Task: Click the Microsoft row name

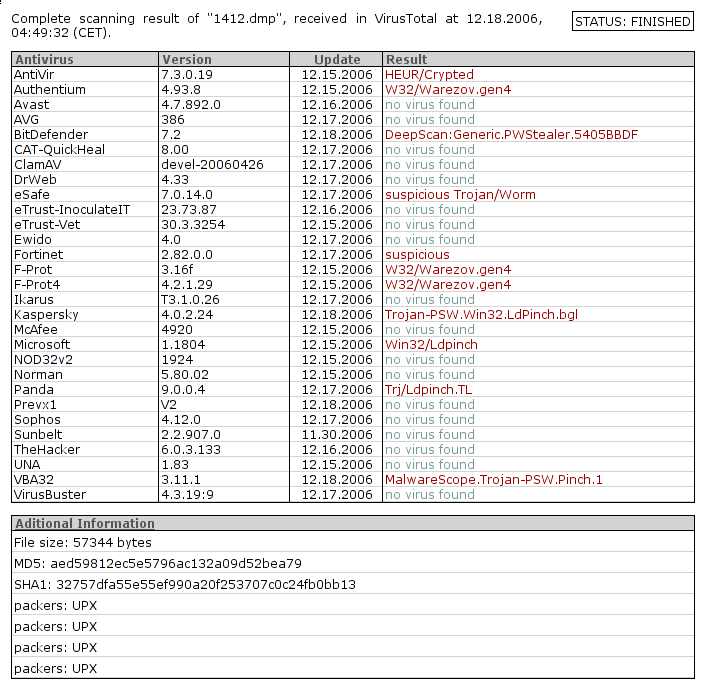Action: pyautogui.click(x=42, y=345)
